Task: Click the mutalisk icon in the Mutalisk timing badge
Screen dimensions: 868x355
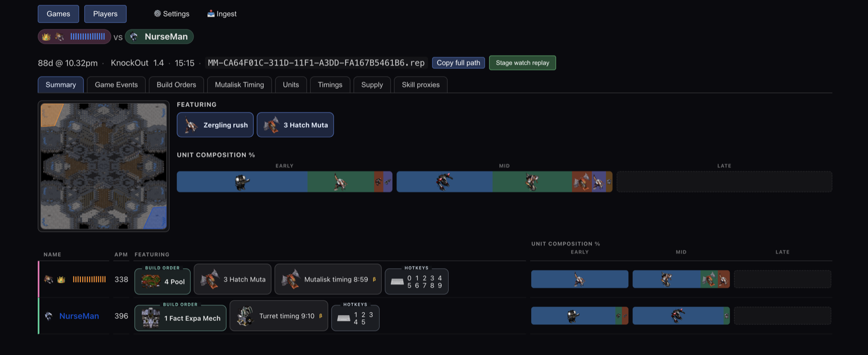Action: (x=290, y=280)
